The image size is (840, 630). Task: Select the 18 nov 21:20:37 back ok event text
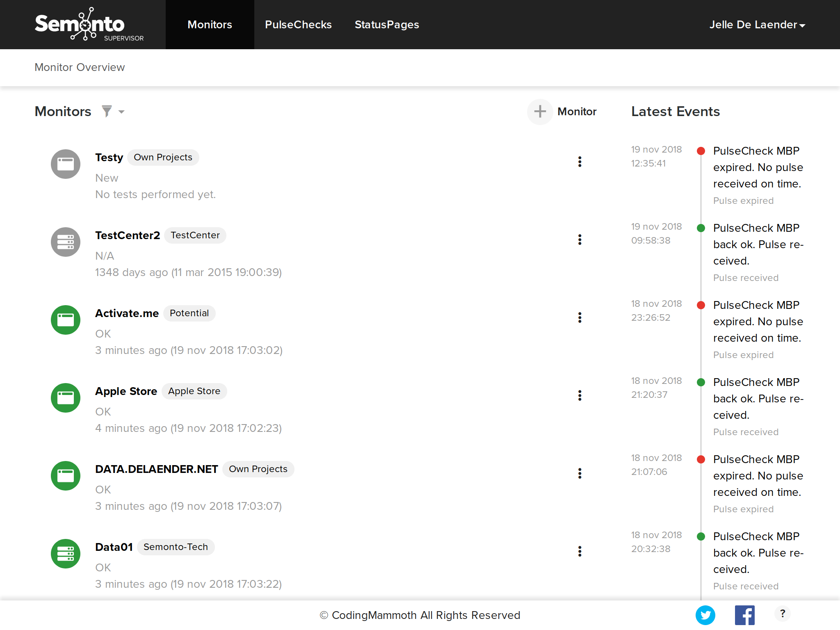pos(758,399)
